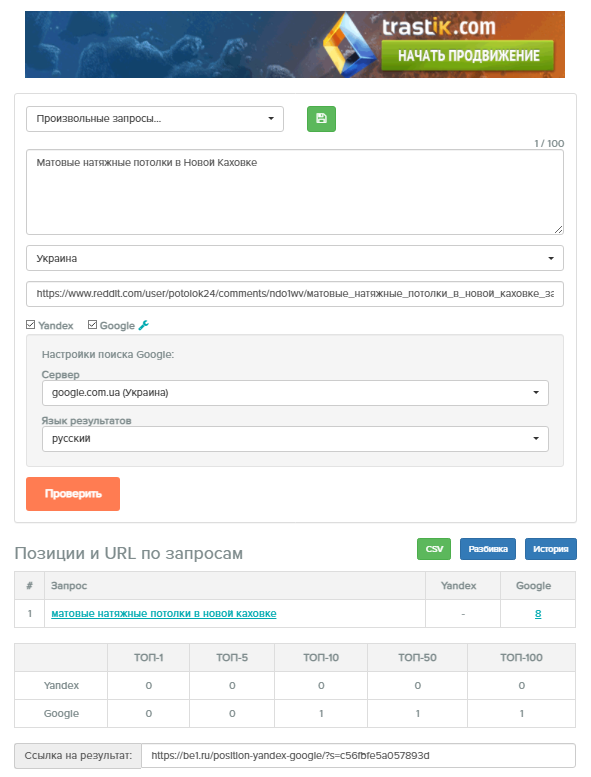Expand the 'google.com.ua (Украина)' server dropdown

[295, 393]
